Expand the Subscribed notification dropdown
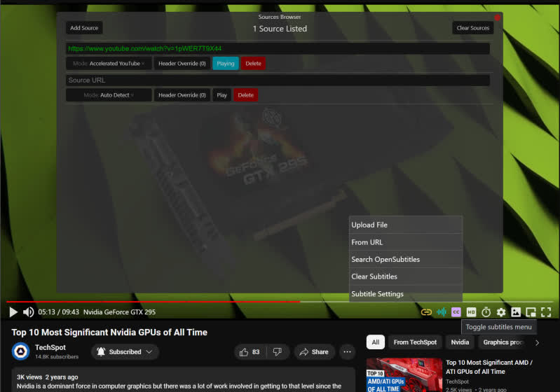Screen dimensions: 560x392 [125, 352]
